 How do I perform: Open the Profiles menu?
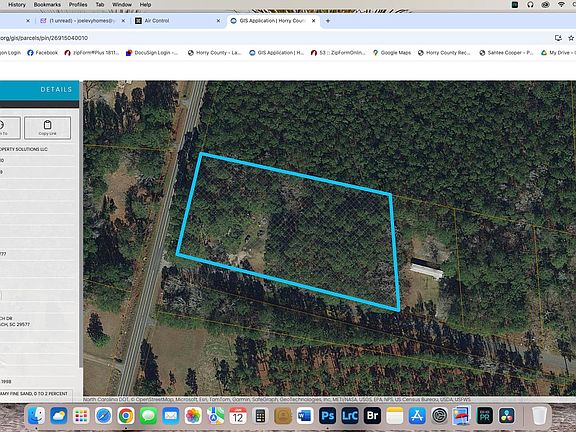[78, 5]
